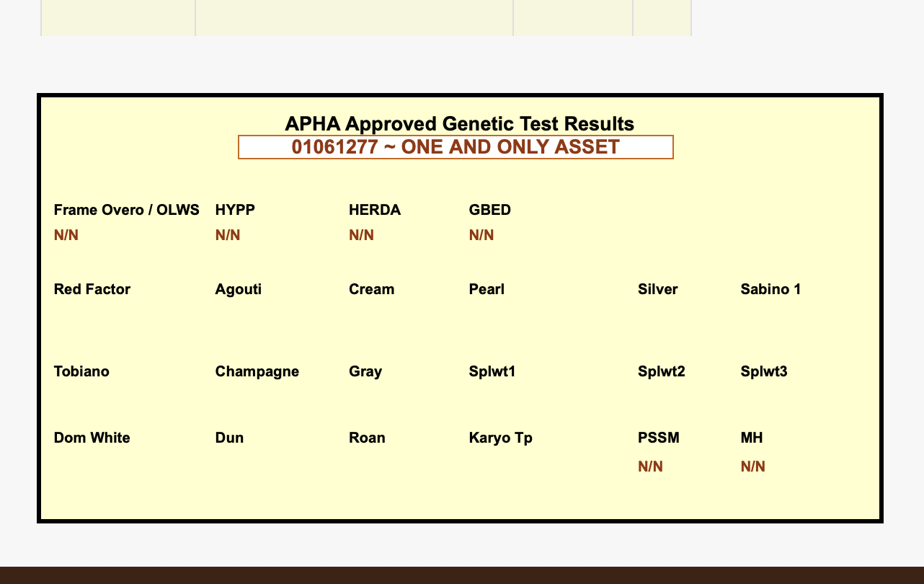The height and width of the screenshot is (584, 924).
Task: Select the Champagne label
Action: pyautogui.click(x=257, y=371)
